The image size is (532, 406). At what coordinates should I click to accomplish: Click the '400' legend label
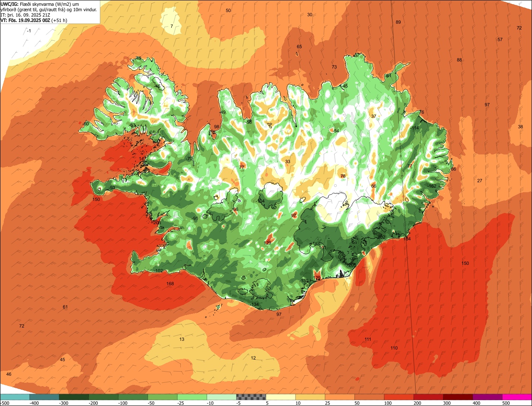click(x=476, y=403)
